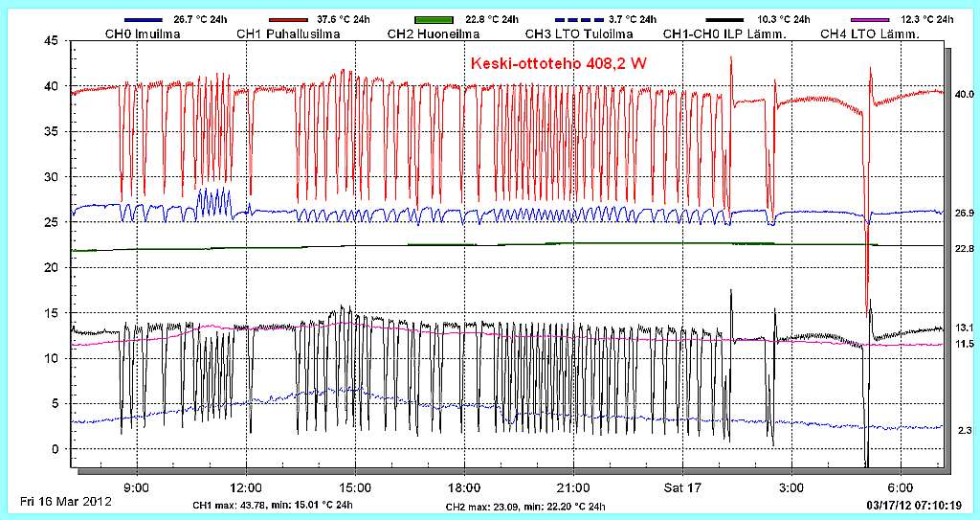Click the CH4 LTO Lämm. label

[870, 34]
